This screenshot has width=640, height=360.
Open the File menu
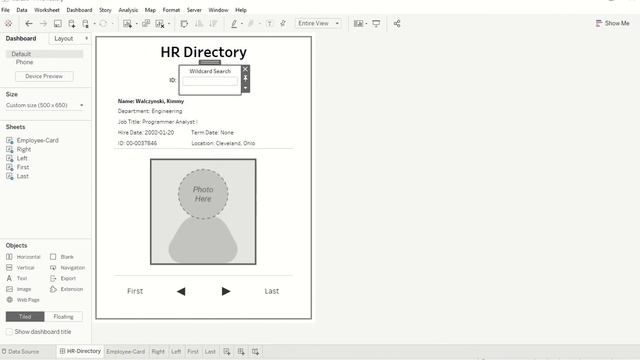tap(5, 10)
